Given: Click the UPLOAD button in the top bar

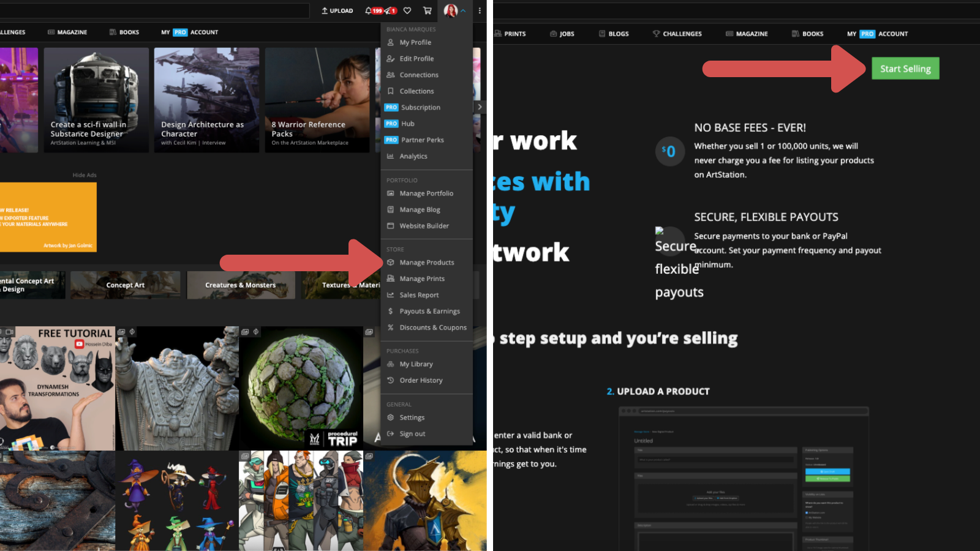Looking at the screenshot, I should click(337, 10).
